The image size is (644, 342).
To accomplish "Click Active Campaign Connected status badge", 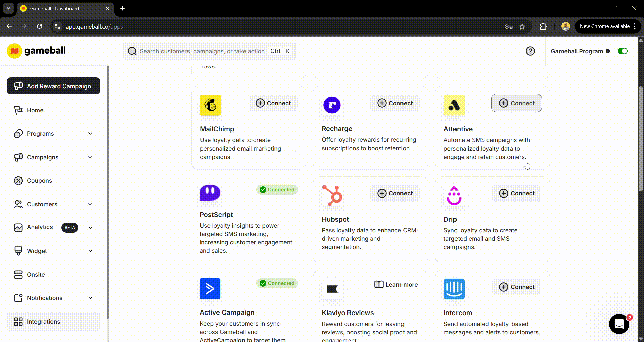I will 277,283.
